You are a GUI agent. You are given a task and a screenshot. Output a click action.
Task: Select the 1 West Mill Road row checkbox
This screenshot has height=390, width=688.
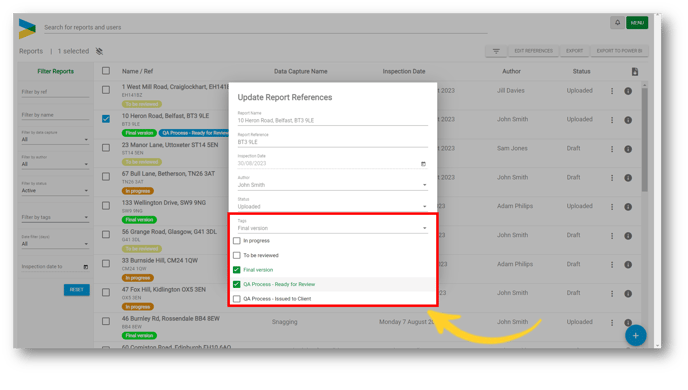tap(106, 90)
